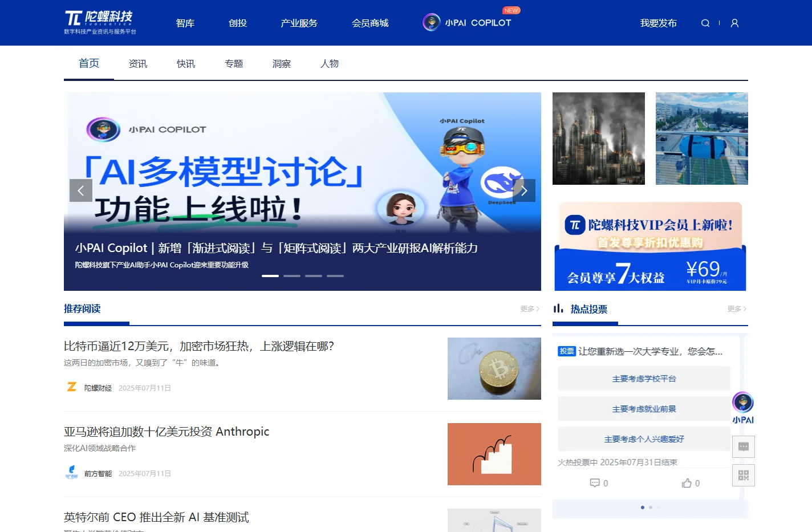Click the poll thumbs-up like icon
Viewport: 812px width, 532px height.
687,483
